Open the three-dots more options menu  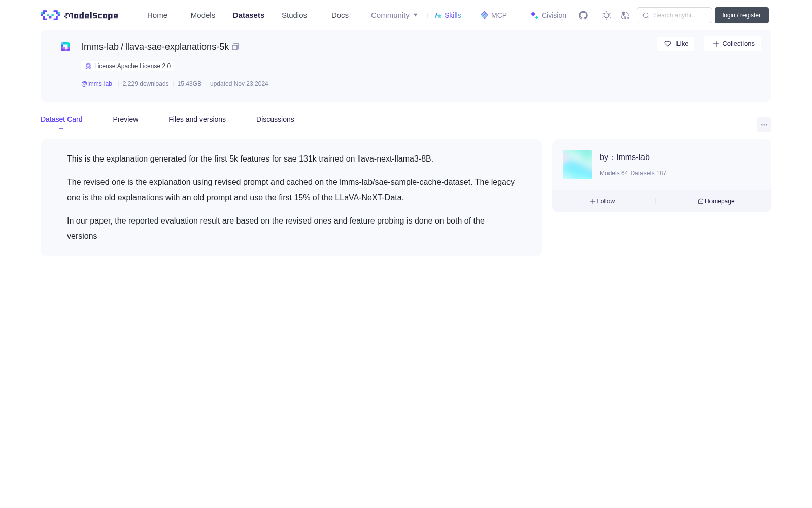coord(764,124)
